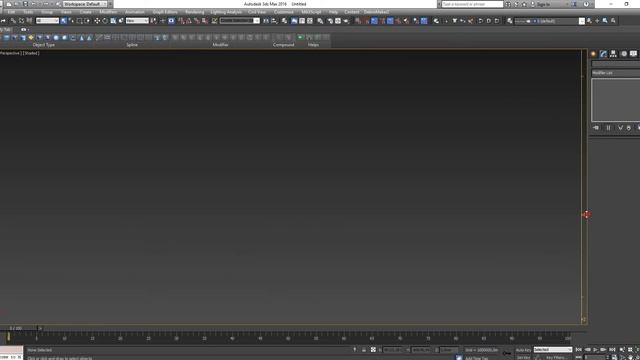Select the Select and Link tool
Viewport: 640px width, 360px height.
pyautogui.click(x=13, y=20)
